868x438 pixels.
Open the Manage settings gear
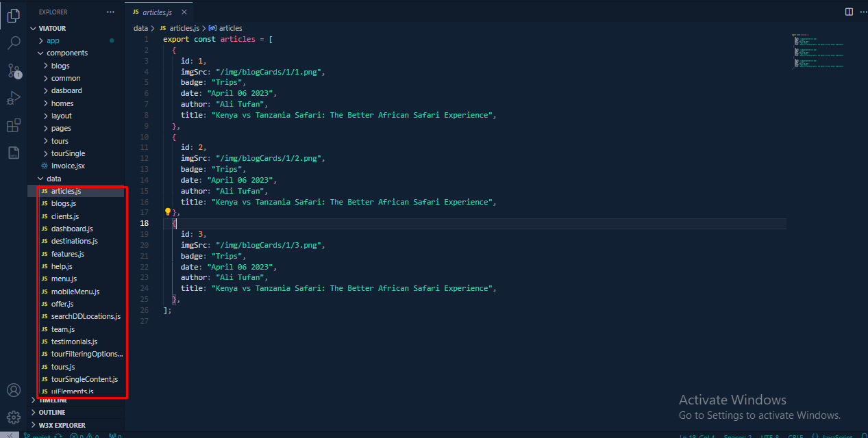coord(14,417)
